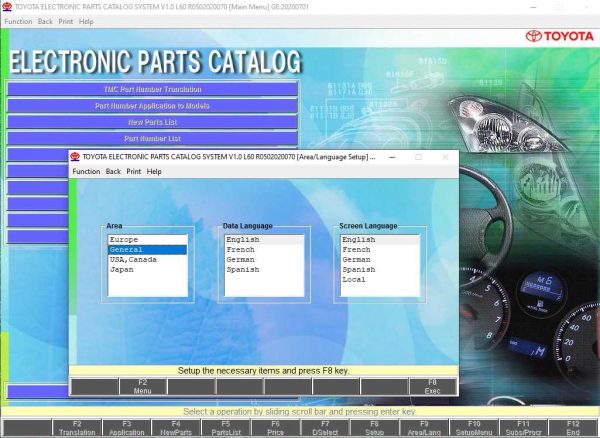Click F11 Subs/Procr key in main window
Image resolution: width=600 pixels, height=438 pixels.
pyautogui.click(x=523, y=428)
